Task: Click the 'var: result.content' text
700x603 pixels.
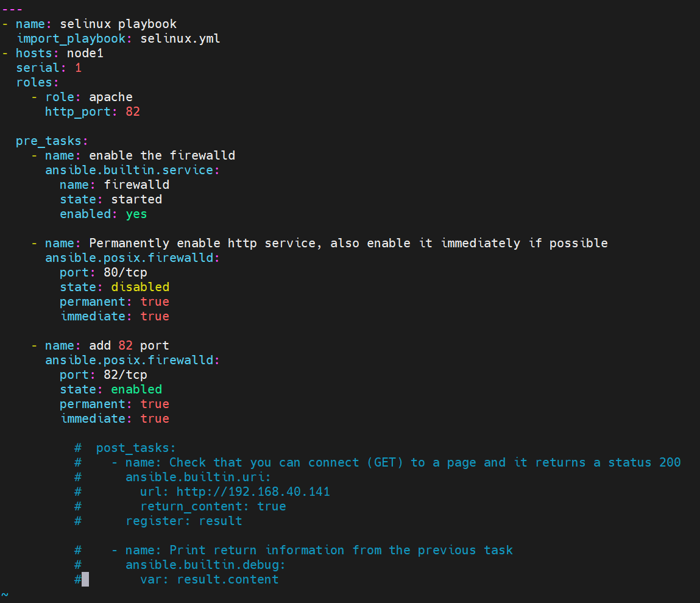Action: point(210,580)
